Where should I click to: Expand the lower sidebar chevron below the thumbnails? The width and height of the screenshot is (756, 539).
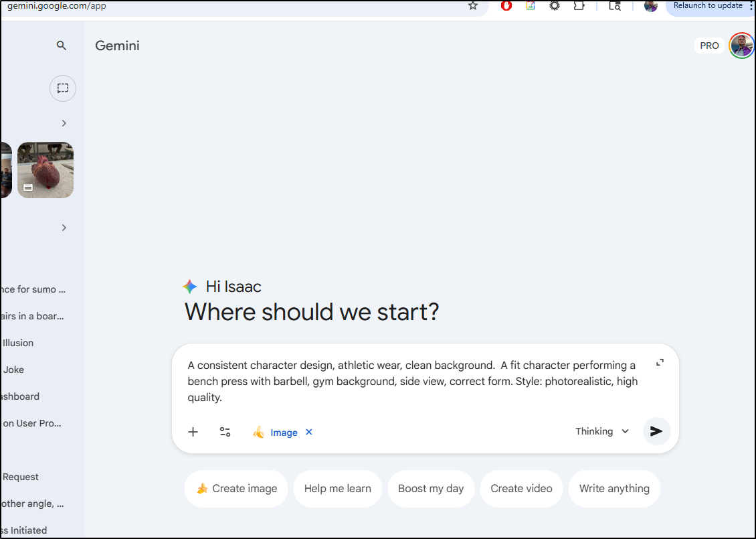tap(64, 228)
